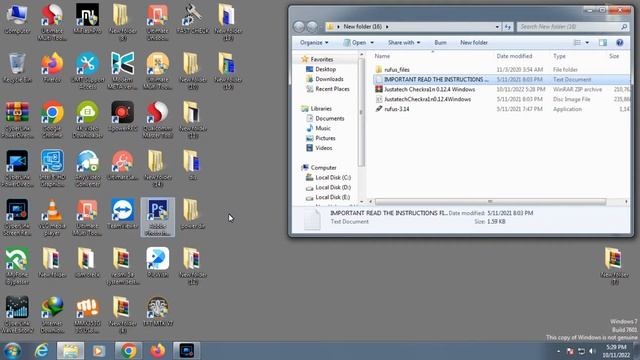Open the address bar history dropdown
Image resolution: width=640 pixels, height=360 pixels.
pyautogui.click(x=497, y=27)
